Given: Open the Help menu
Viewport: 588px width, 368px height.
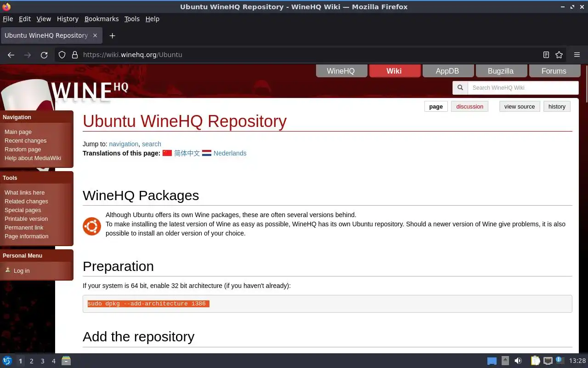Looking at the screenshot, I should click(152, 19).
